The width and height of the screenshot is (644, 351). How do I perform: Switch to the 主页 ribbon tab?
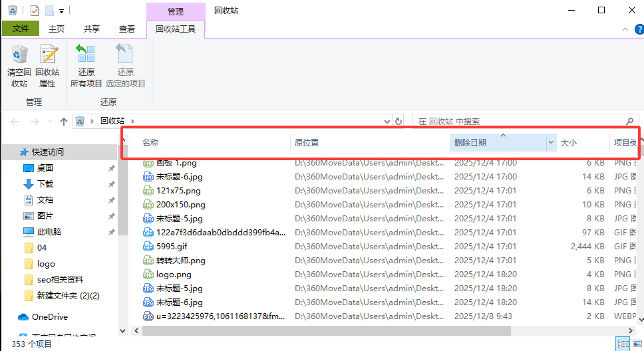pos(57,29)
